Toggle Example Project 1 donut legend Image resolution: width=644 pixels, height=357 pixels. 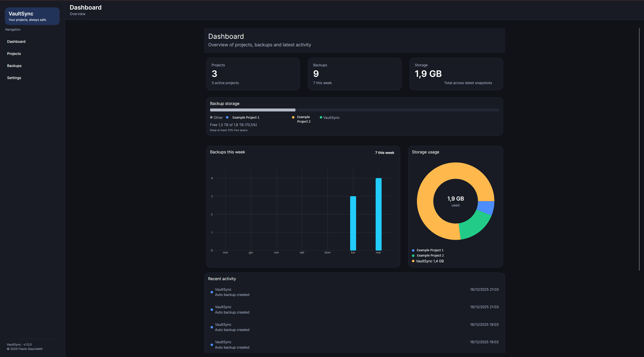coord(430,250)
